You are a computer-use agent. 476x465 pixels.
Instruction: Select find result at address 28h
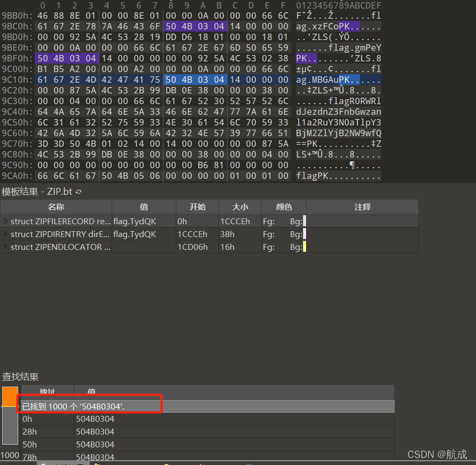[208, 432]
